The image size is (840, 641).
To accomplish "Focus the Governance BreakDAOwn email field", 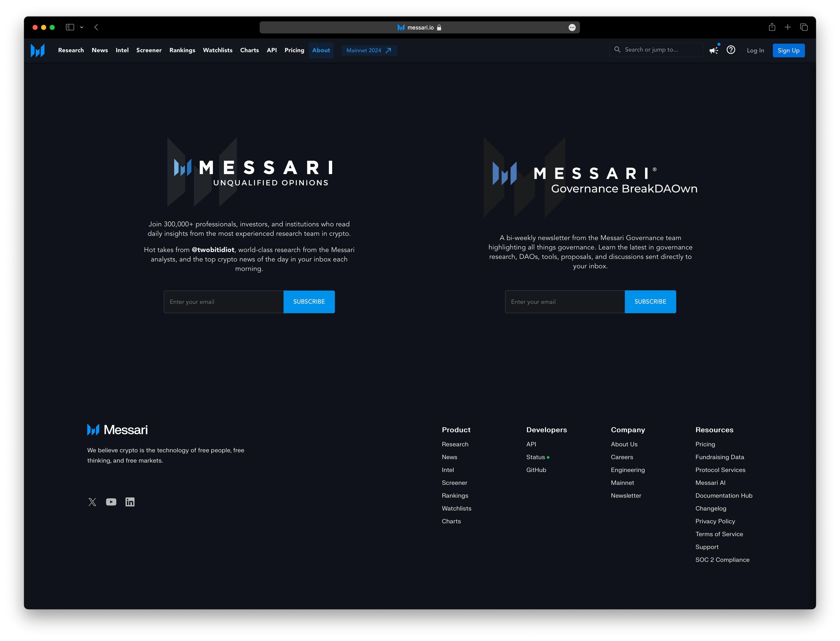I will 565,302.
